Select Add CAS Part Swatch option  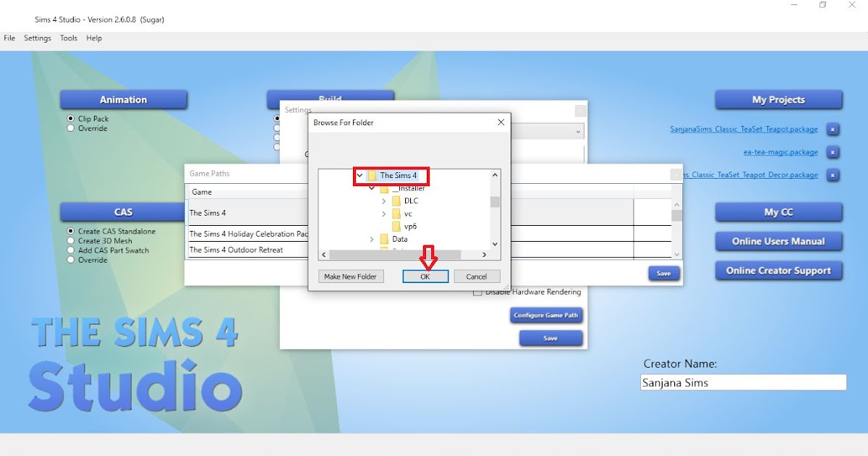coord(70,250)
